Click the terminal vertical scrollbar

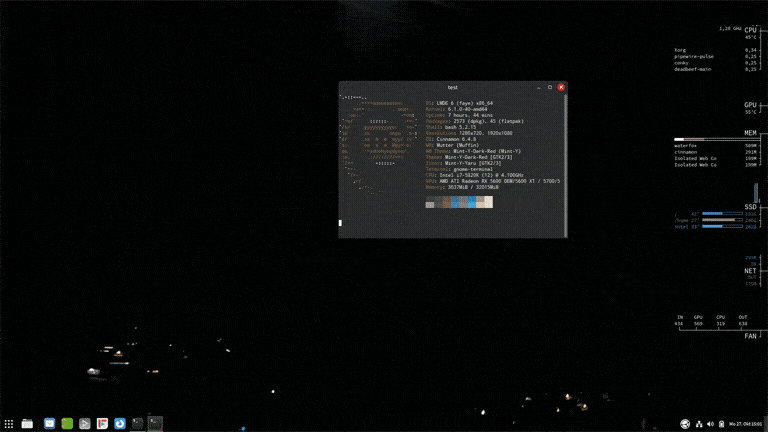565,166
